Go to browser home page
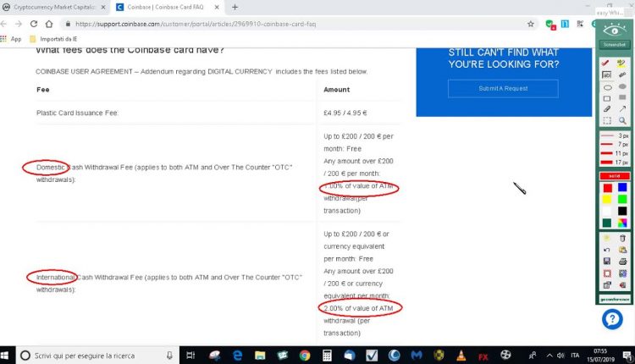 [x=49, y=24]
